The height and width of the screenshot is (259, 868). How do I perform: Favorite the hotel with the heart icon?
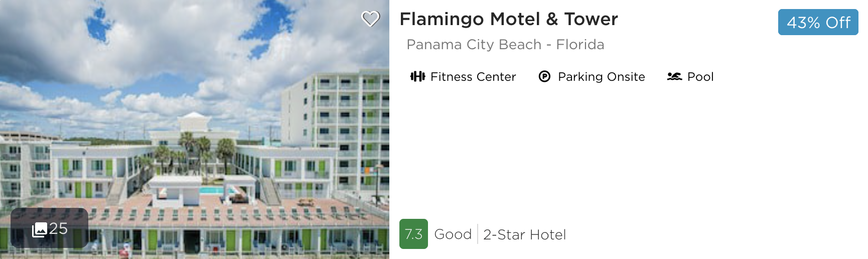pyautogui.click(x=371, y=19)
